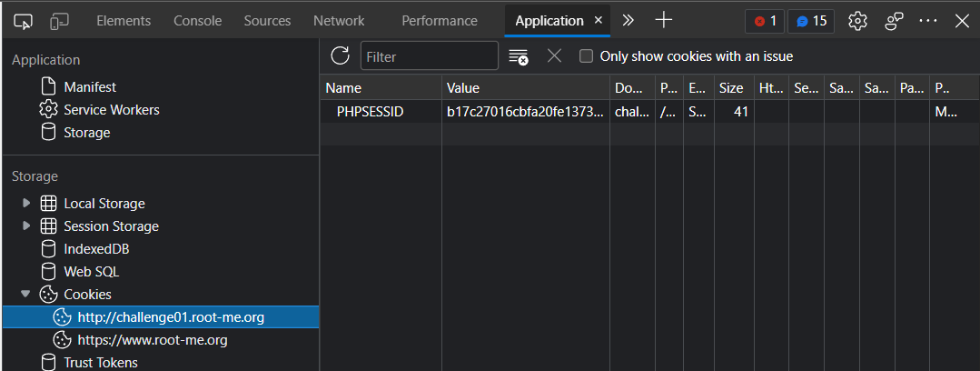
Task: Activate the inspect element picker icon
Action: [23, 21]
